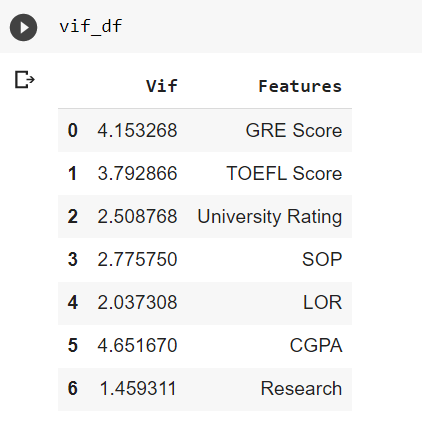Select the Vif column header

click(162, 86)
